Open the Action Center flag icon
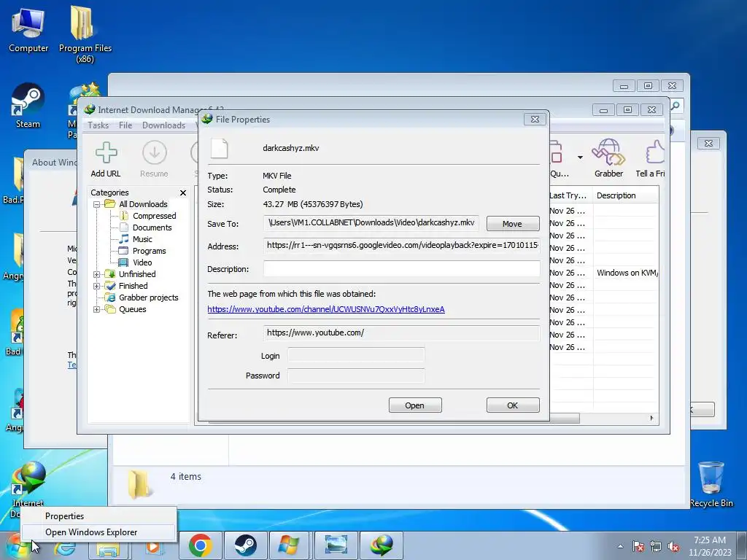Viewport: 747px width, 560px height. pyautogui.click(x=638, y=547)
